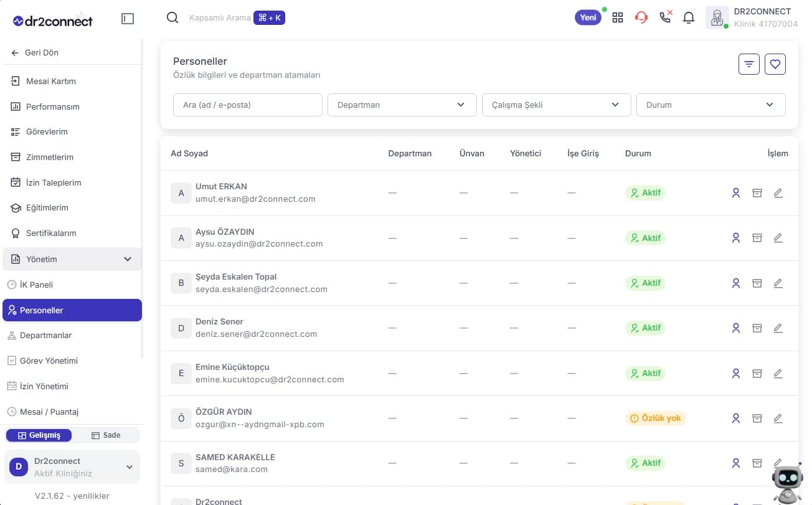The width and height of the screenshot is (812, 505).
Task: Open the apps grid icon
Action: (618, 18)
